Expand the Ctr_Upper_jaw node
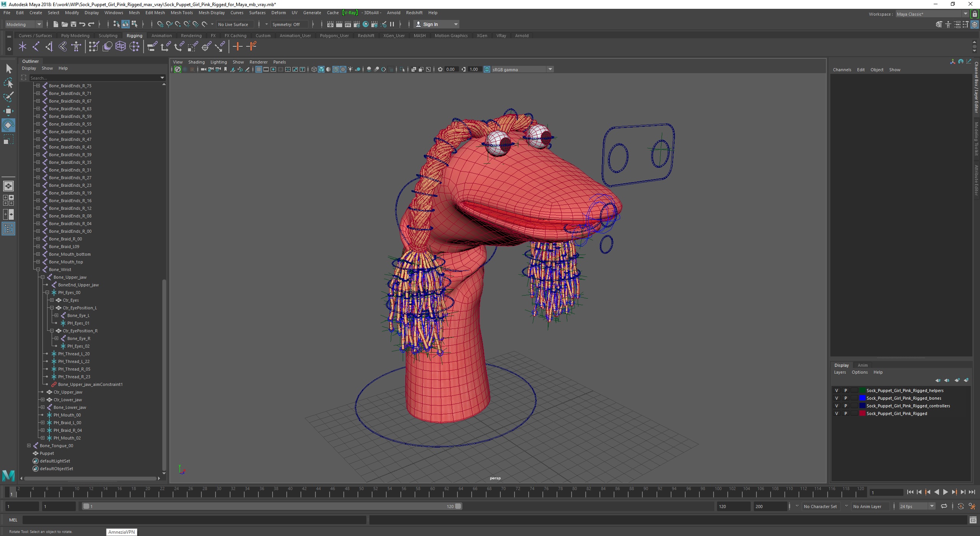The image size is (980, 536). coord(42,391)
